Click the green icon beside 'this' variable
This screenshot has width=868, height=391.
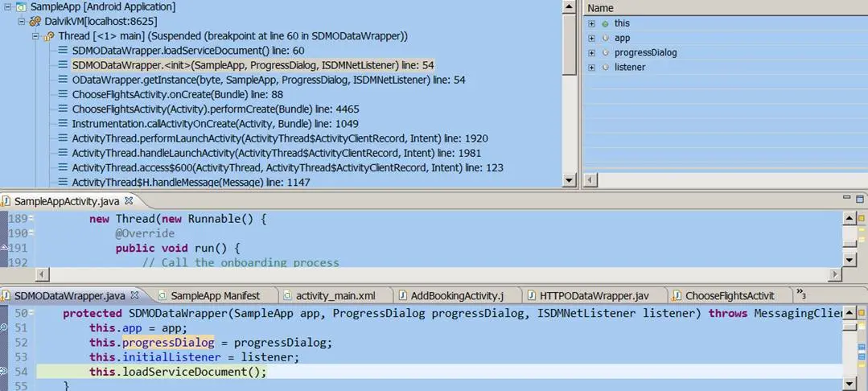605,24
